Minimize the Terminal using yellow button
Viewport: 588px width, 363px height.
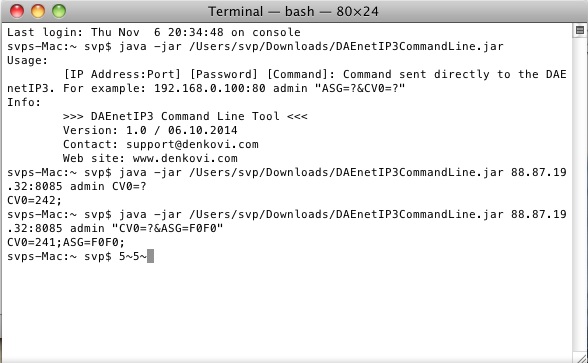[x=38, y=11]
